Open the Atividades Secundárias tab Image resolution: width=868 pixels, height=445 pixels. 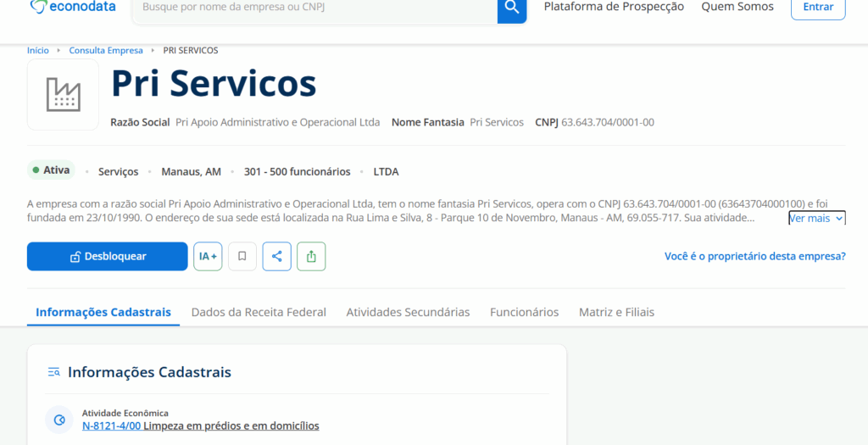(408, 312)
